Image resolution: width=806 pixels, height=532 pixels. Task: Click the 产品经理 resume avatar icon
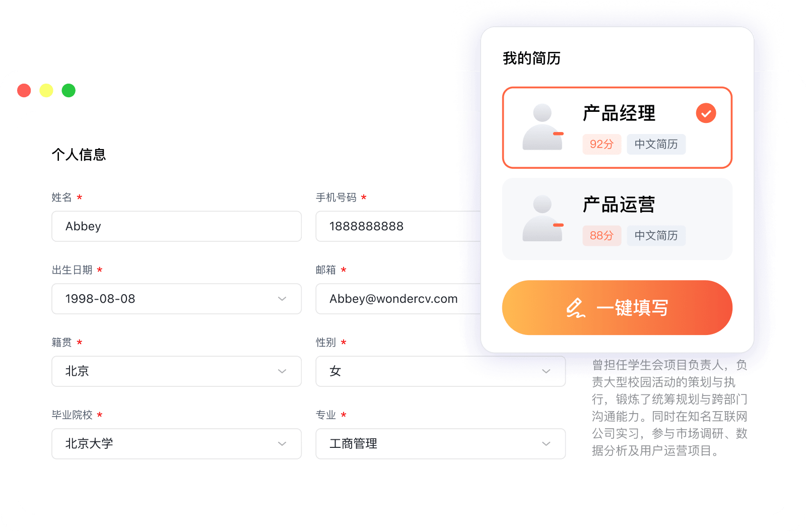point(543,127)
